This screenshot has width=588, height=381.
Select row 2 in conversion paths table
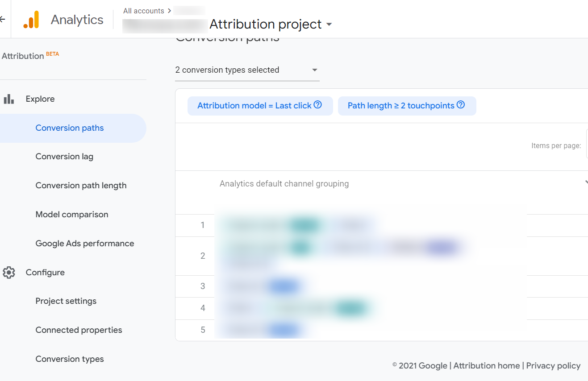(x=382, y=256)
